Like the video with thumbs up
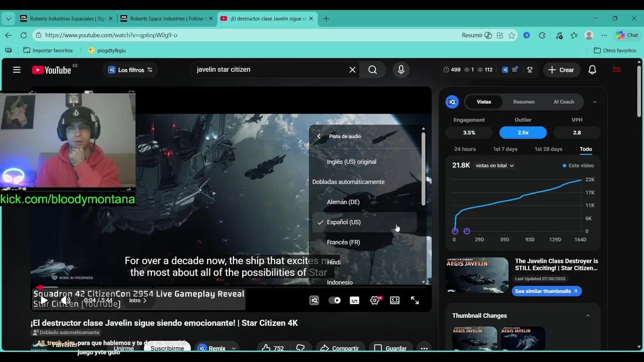This screenshot has height=362, width=644. 272,348
